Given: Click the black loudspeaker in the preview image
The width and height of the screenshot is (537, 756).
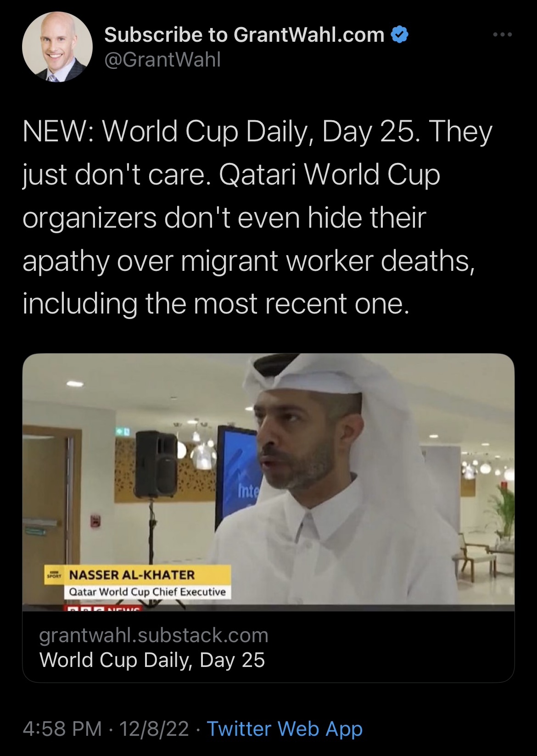Looking at the screenshot, I should pyautogui.click(x=156, y=464).
